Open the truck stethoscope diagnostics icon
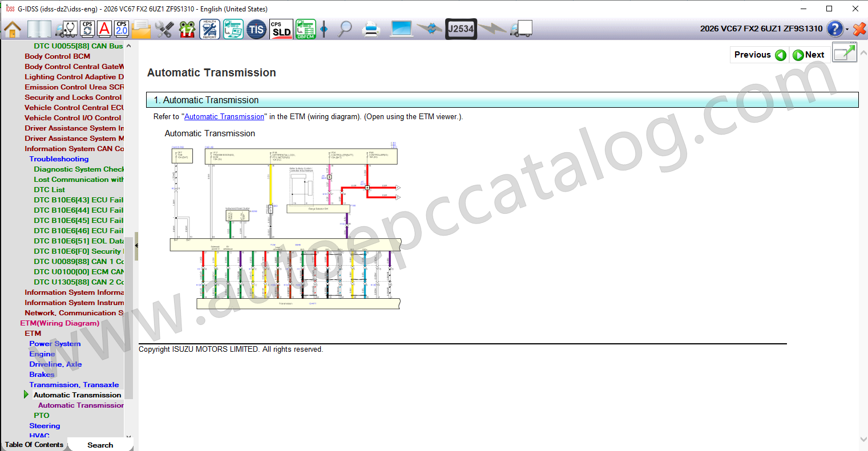Image resolution: width=868 pixels, height=451 pixels. coord(66,29)
